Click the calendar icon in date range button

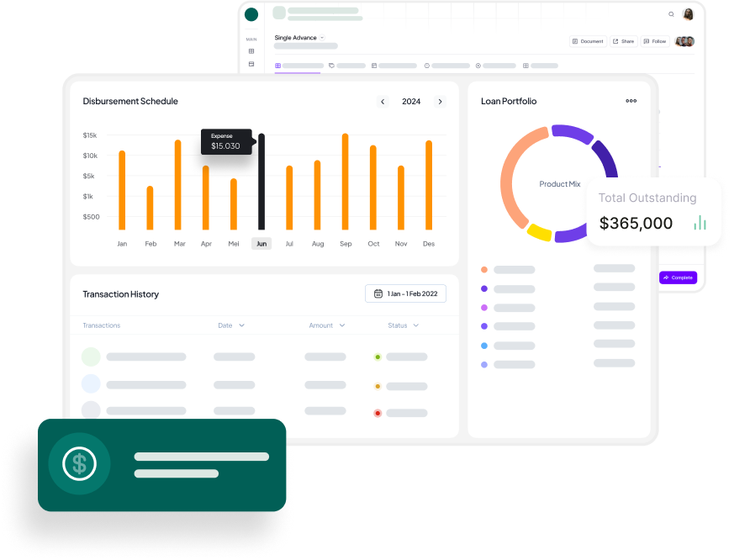(378, 293)
